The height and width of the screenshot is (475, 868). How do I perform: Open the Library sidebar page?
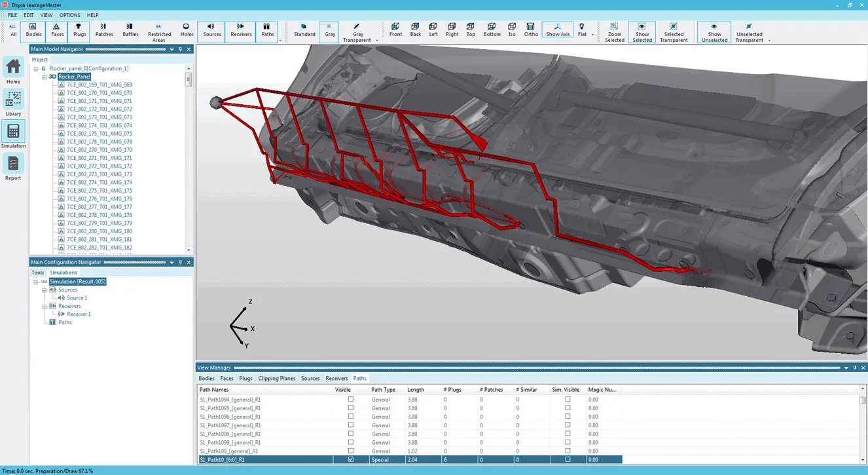click(13, 103)
